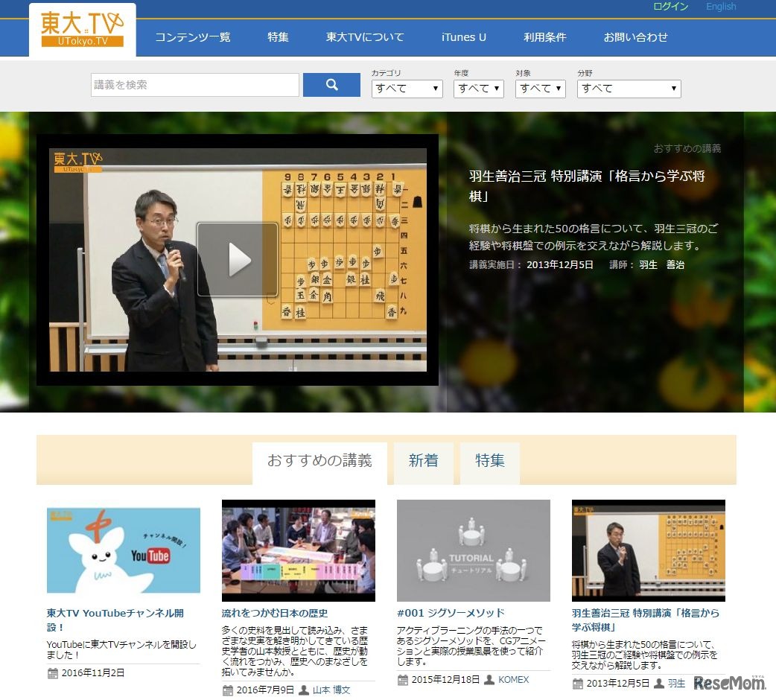Click the TUTORIAL チュートリアル thumbnail
776x700 pixels.
coord(474,550)
